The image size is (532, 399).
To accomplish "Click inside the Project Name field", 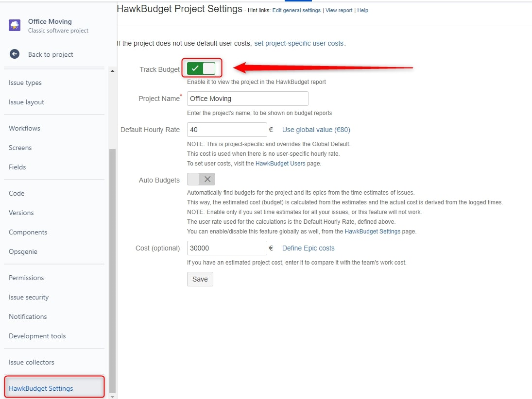I will 247,99.
